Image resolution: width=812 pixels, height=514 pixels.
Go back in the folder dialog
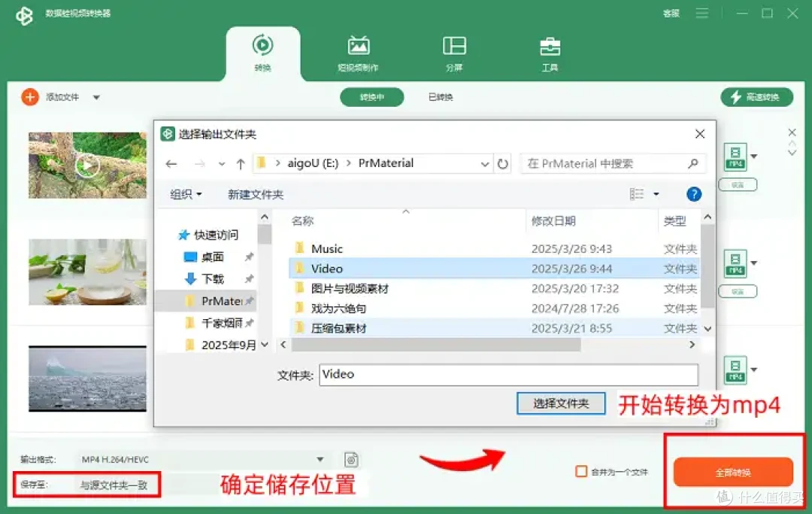pyautogui.click(x=171, y=164)
